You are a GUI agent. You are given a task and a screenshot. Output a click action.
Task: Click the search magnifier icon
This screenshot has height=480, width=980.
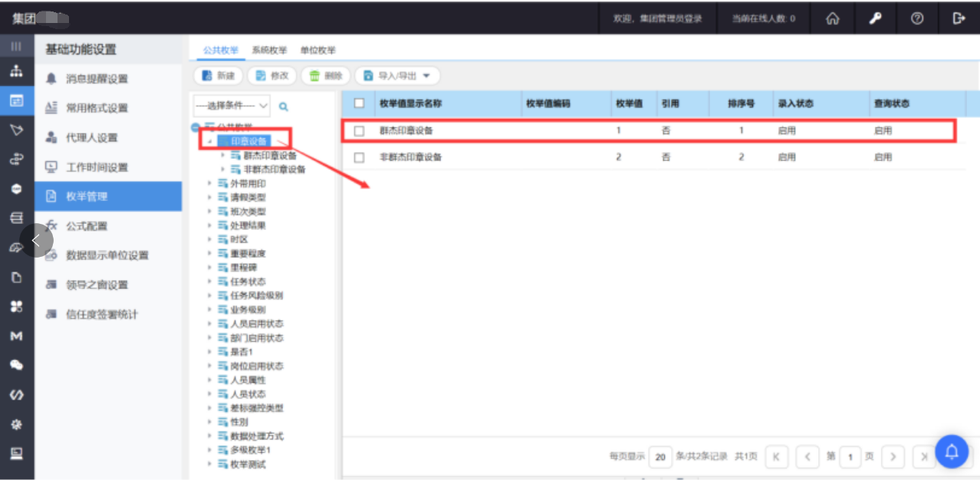(x=283, y=107)
